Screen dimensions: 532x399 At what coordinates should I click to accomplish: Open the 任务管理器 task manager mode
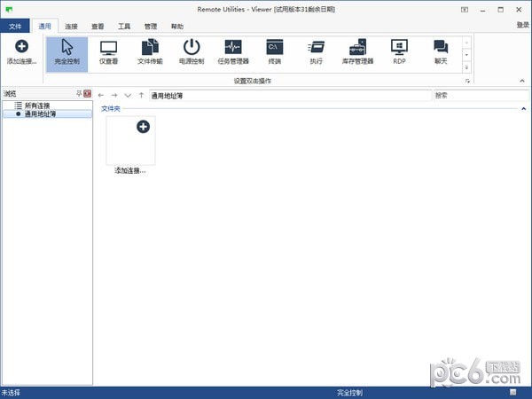[233, 54]
